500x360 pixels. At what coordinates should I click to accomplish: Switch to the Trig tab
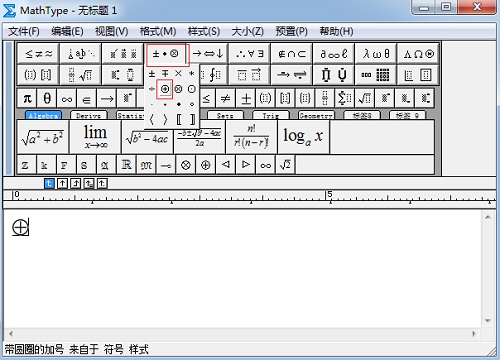tap(270, 115)
